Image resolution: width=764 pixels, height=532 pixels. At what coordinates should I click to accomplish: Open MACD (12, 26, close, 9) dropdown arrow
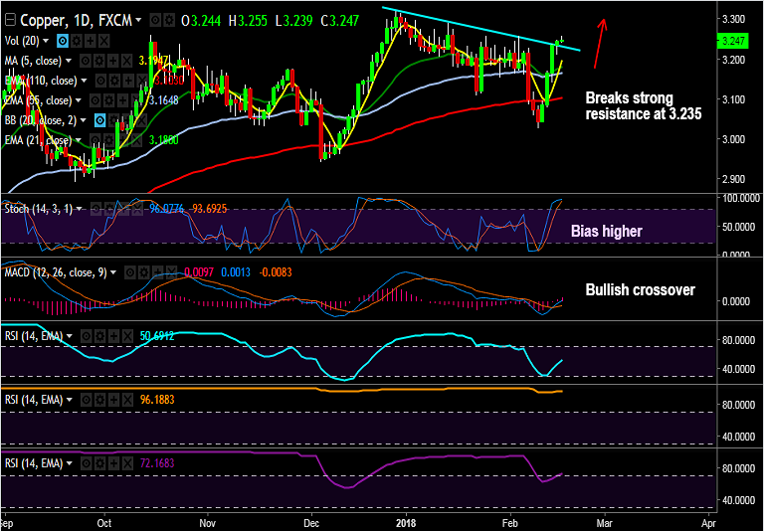pos(113,272)
